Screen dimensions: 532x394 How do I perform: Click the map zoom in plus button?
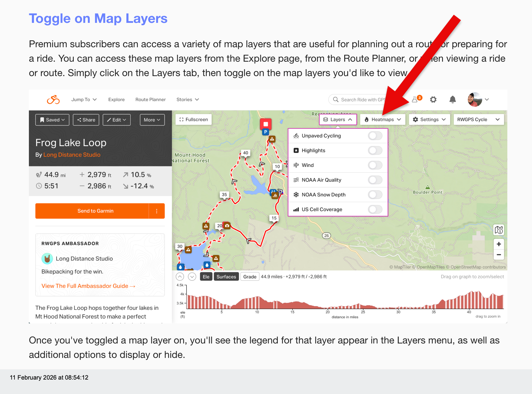pos(499,244)
